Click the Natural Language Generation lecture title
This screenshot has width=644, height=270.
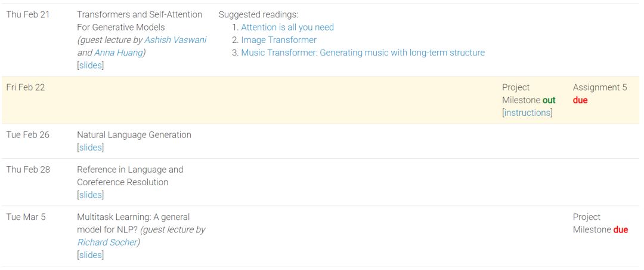[x=134, y=134]
